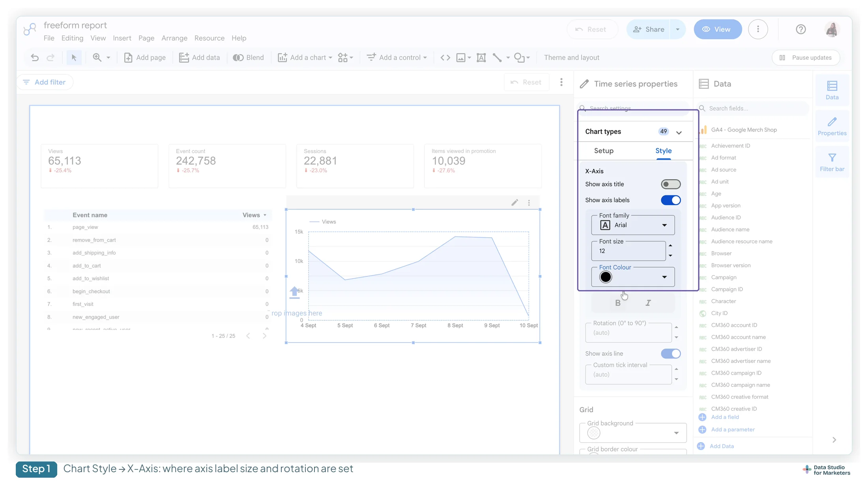Open Theme and layout
Screen dimensions: 868x484
572,58
